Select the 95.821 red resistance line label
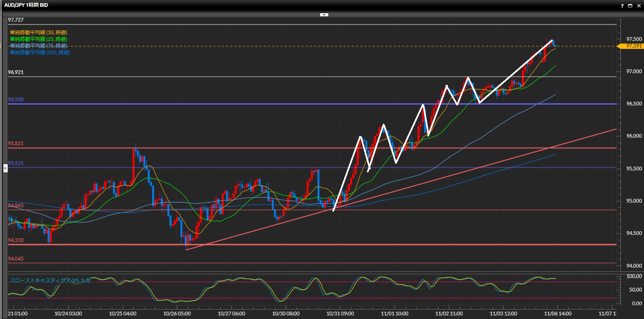This screenshot has width=644, height=319. [16, 144]
